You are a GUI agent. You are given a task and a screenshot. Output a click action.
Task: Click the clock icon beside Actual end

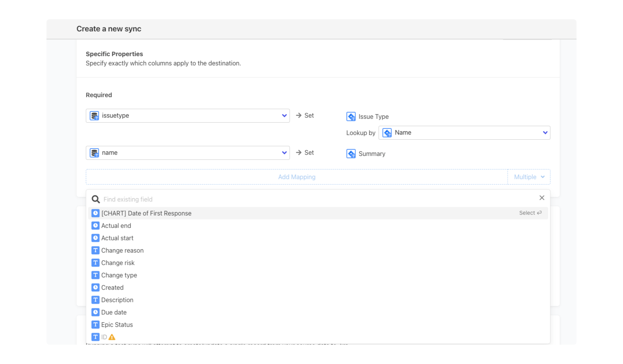(95, 226)
